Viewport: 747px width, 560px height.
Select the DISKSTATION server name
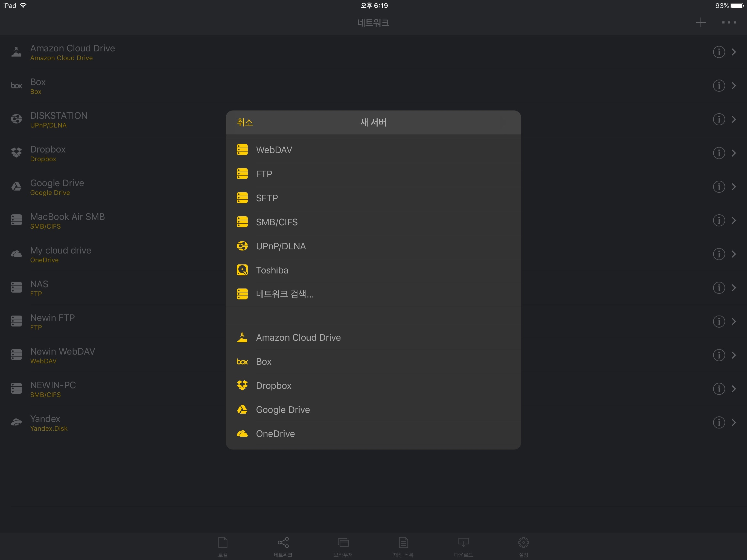pos(59,116)
